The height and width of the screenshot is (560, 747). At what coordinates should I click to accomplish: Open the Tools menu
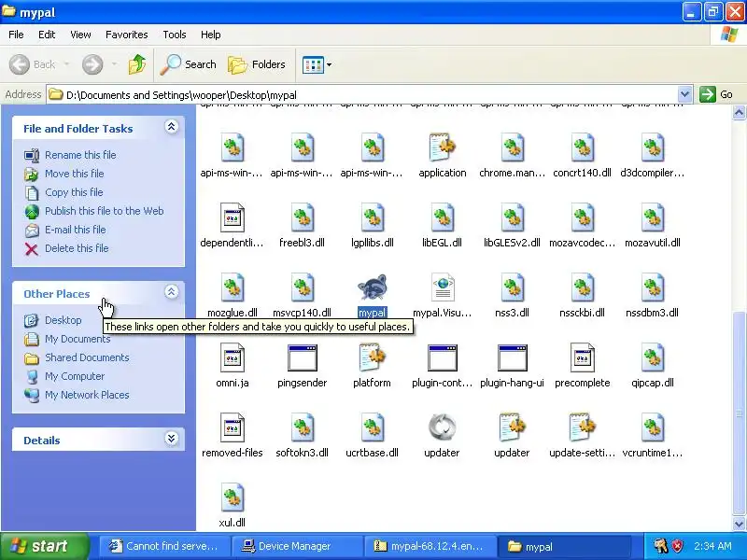pos(175,35)
